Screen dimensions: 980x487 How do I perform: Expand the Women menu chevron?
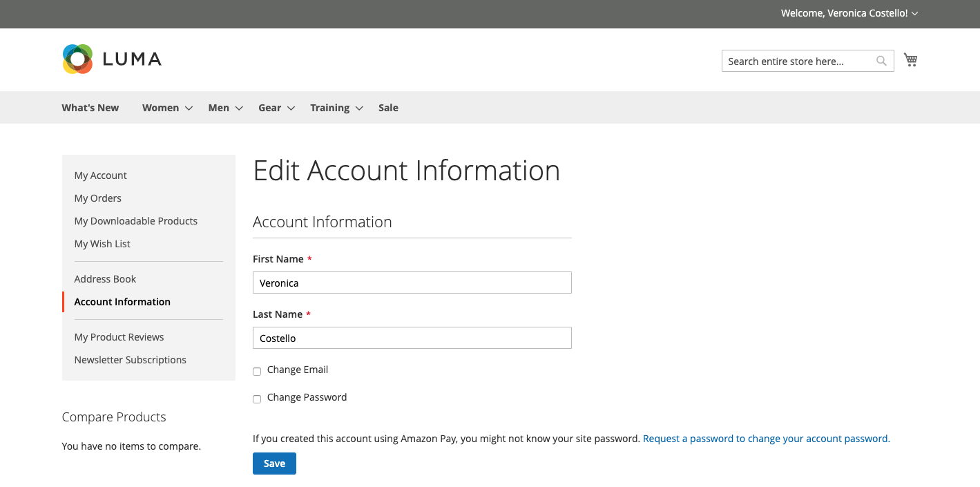coord(189,108)
